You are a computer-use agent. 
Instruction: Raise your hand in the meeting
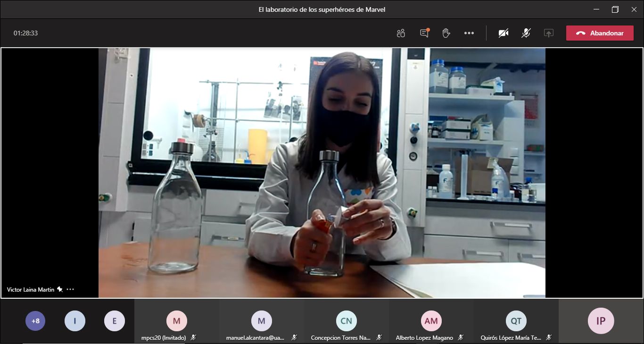[x=446, y=33]
